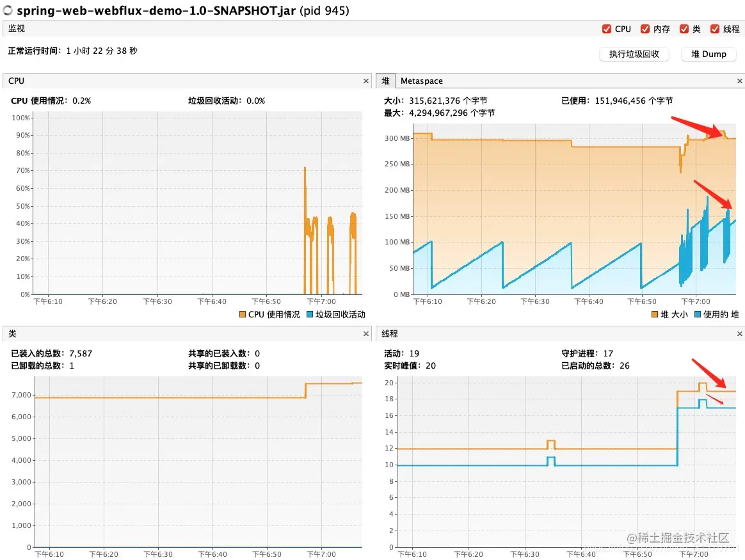Click the 守护进程 17 value
Screen dimensions: 745x560
tap(608, 353)
